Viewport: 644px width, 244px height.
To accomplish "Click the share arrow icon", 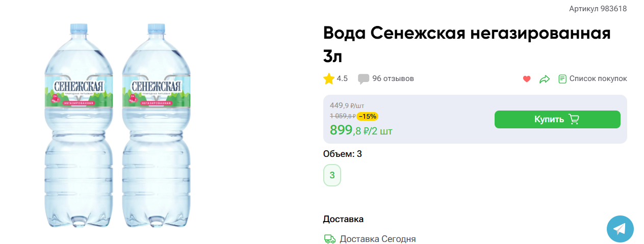I will 544,79.
